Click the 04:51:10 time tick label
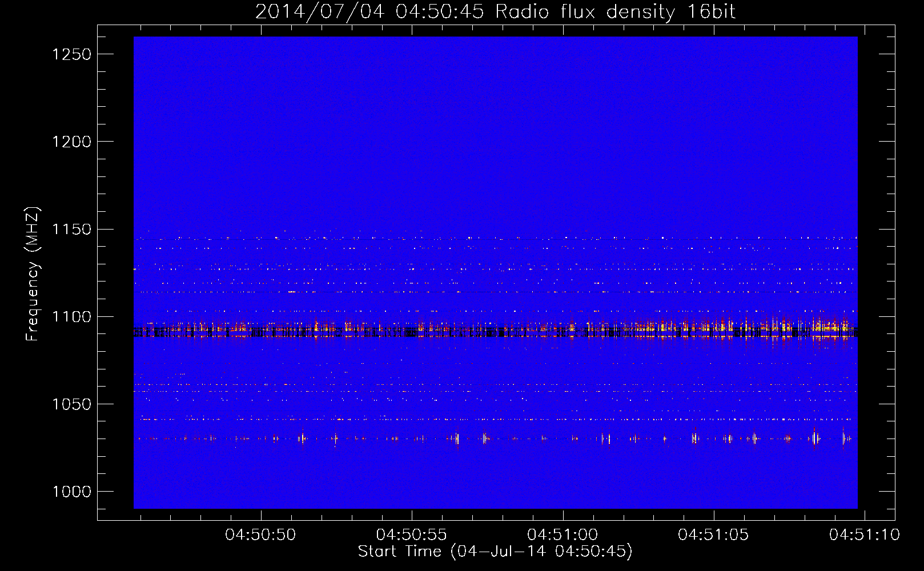924x571 pixels. [865, 535]
